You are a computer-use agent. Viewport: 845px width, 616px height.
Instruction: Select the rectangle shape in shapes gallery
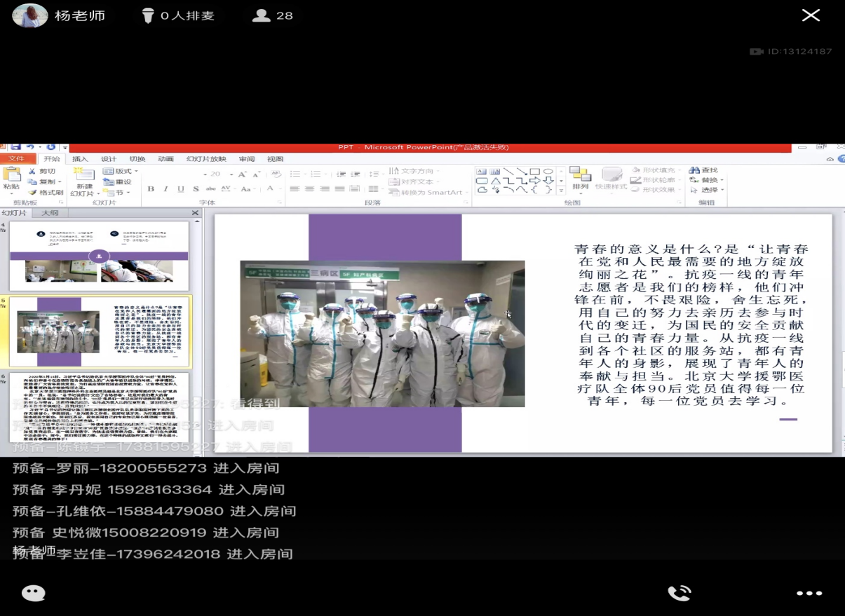pos(534,171)
